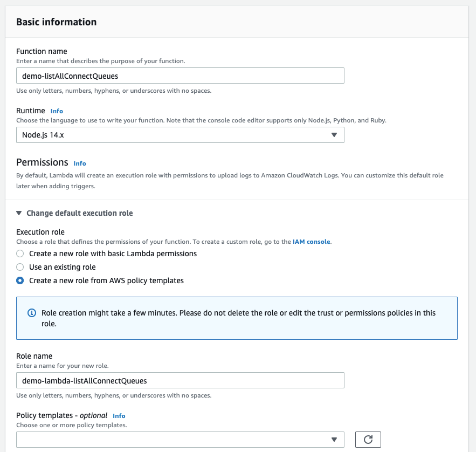Open the Info link beside Permissions
476x452 pixels.
pos(80,163)
